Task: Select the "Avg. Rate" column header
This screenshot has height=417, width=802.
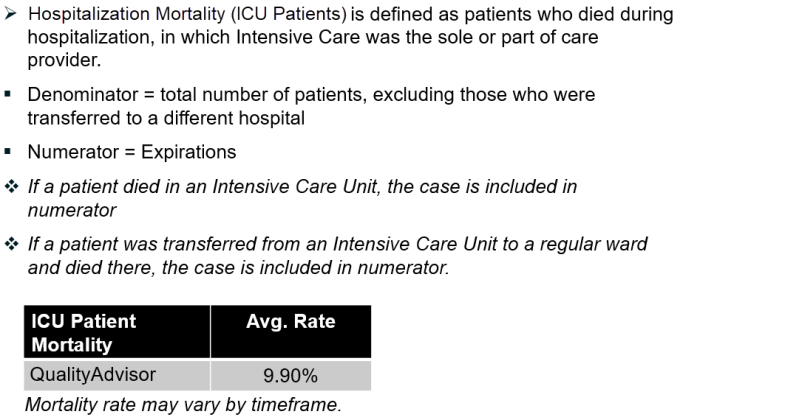Action: point(290,322)
